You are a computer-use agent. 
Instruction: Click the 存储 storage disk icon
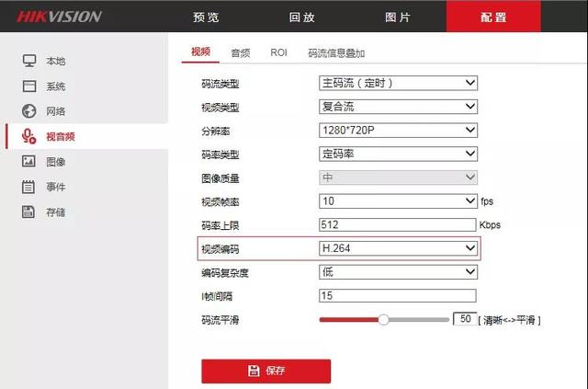28,212
